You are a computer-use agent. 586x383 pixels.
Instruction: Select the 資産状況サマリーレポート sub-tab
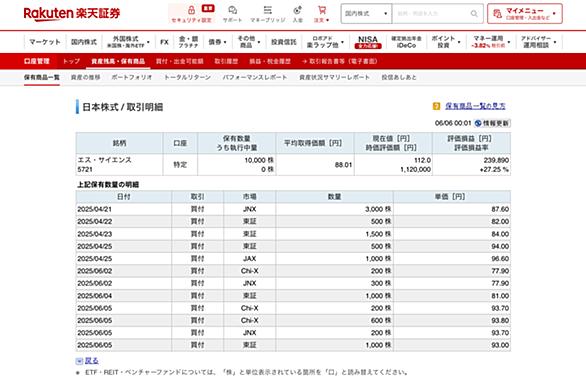(x=334, y=77)
